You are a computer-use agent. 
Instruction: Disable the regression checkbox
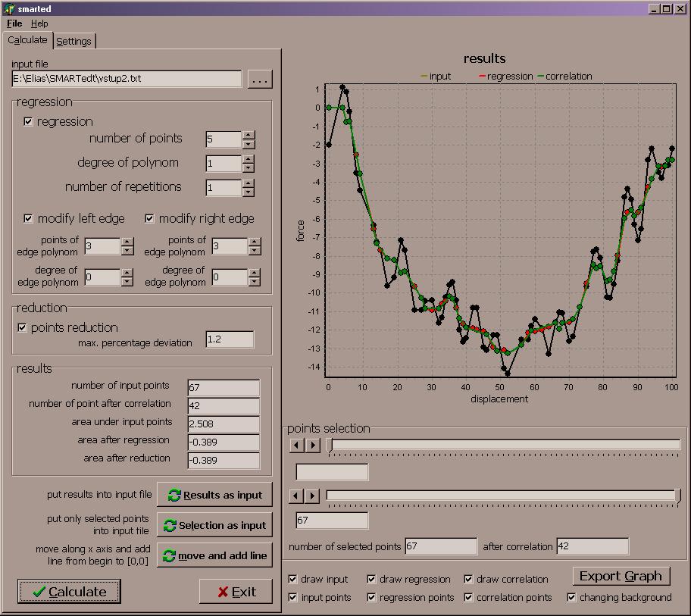pos(28,121)
